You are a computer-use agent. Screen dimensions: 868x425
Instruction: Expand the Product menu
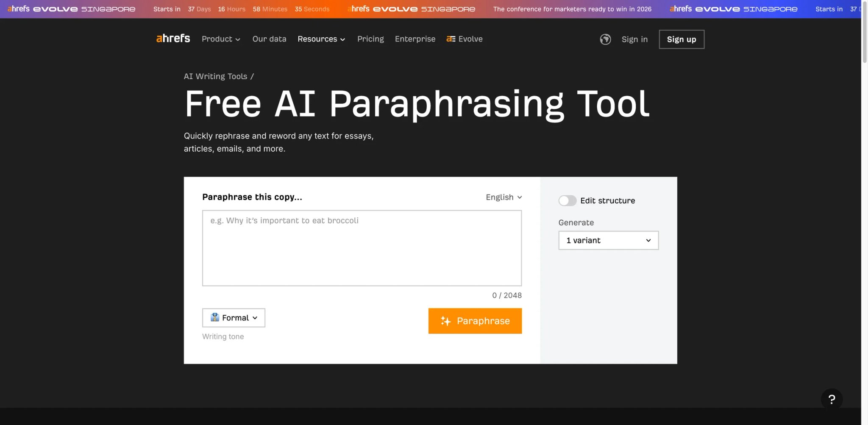click(221, 39)
